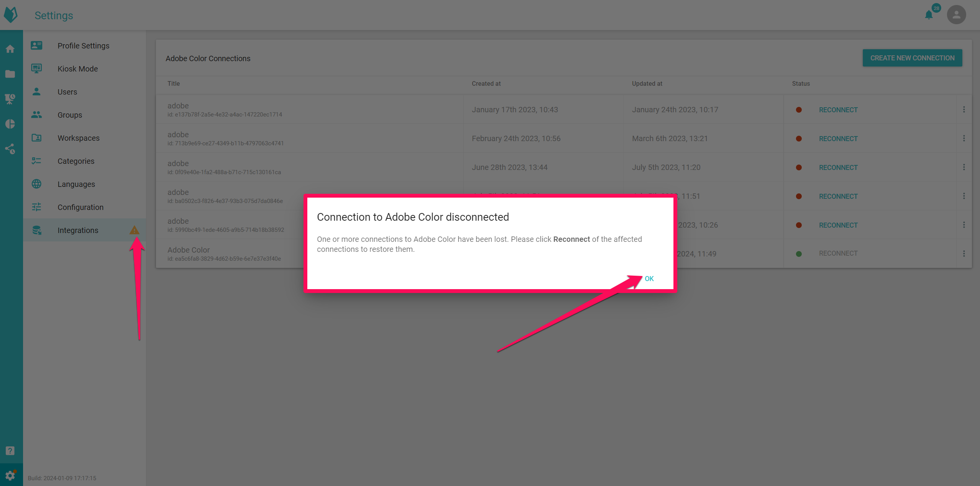Image resolution: width=980 pixels, height=486 pixels.
Task: Click the id 713b9e69-ce27-4349 text
Action: (226, 143)
